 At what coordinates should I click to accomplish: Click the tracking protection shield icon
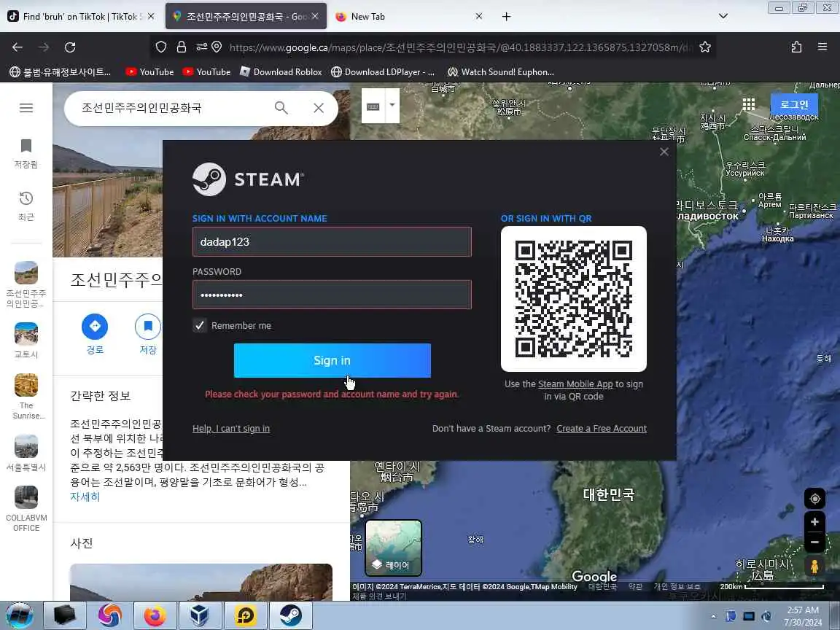[x=161, y=47]
